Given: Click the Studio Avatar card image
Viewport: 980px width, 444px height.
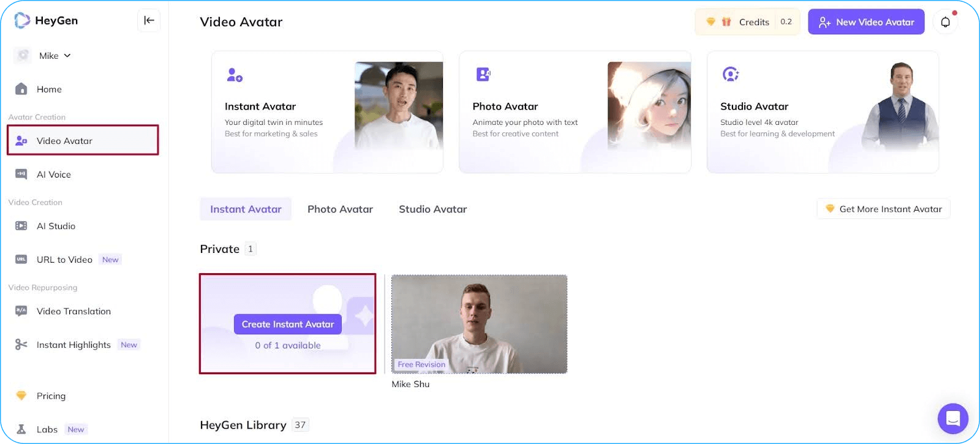Looking at the screenshot, I should [x=900, y=106].
